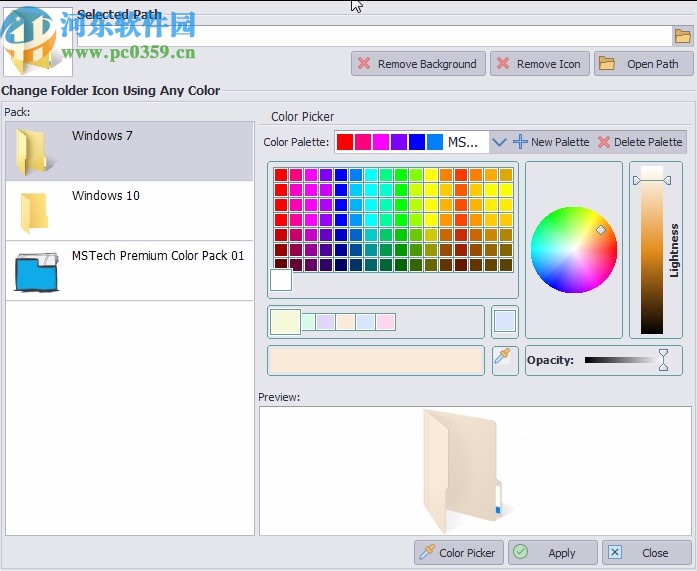Click the green checkmark Apply icon
This screenshot has height=571, width=697.
520,552
